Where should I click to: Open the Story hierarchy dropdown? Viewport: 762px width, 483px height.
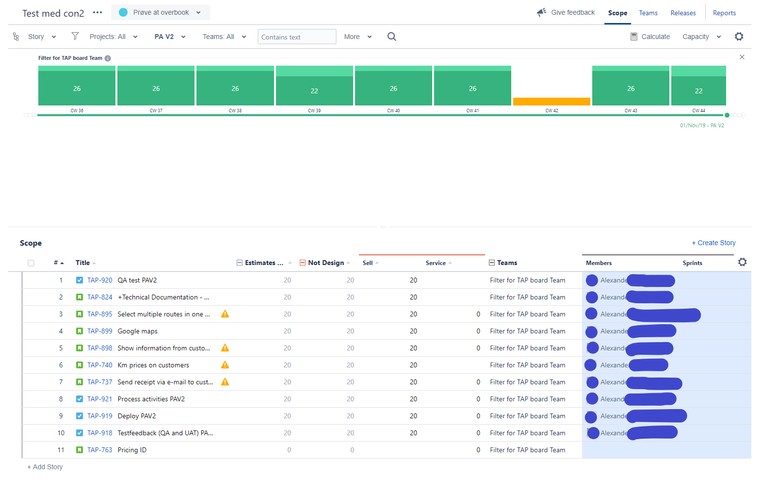pos(38,37)
